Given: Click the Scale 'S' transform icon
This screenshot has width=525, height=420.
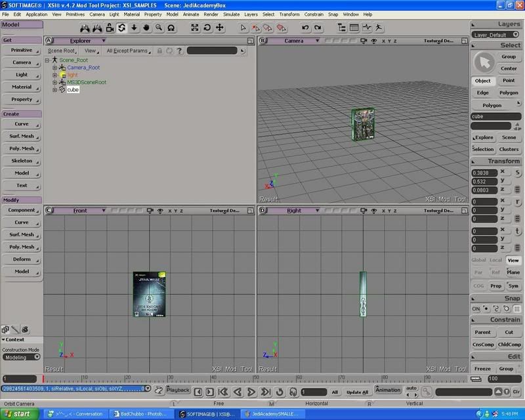Looking at the screenshot, I should pyautogui.click(x=517, y=173).
